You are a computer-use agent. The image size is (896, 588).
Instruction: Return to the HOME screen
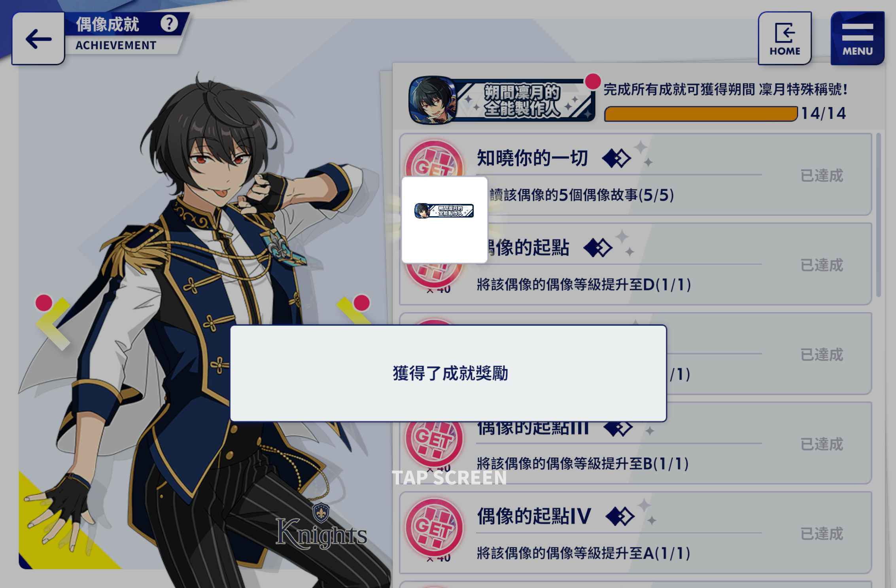(x=784, y=38)
